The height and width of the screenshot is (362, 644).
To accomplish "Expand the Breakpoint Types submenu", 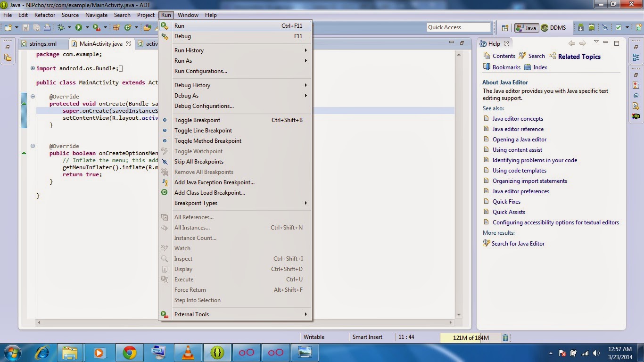I will (x=235, y=203).
